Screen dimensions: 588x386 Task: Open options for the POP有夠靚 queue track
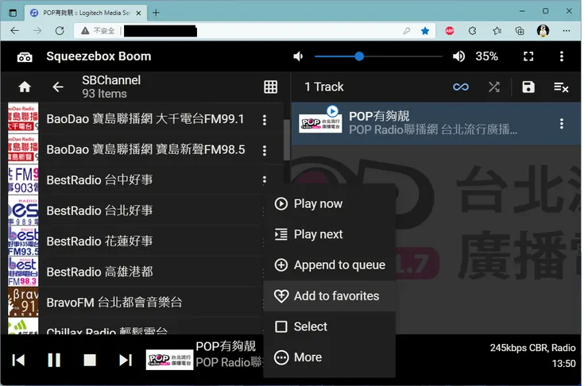tap(561, 124)
